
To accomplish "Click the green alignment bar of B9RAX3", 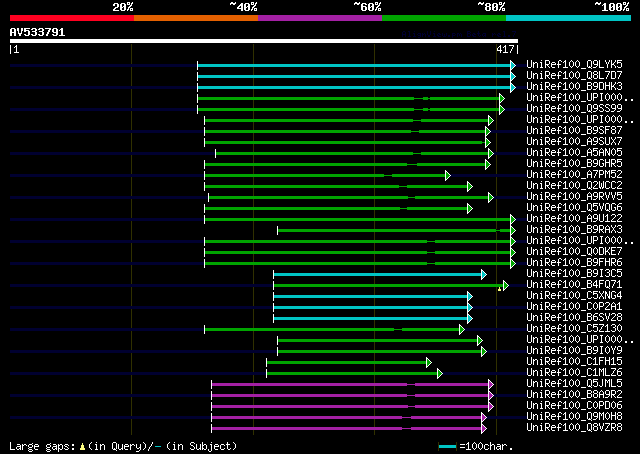I will point(394,231).
